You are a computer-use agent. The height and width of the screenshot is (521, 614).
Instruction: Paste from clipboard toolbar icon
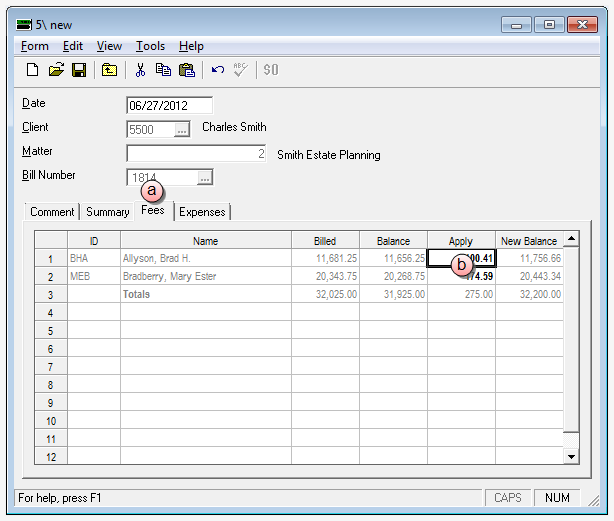[187, 70]
